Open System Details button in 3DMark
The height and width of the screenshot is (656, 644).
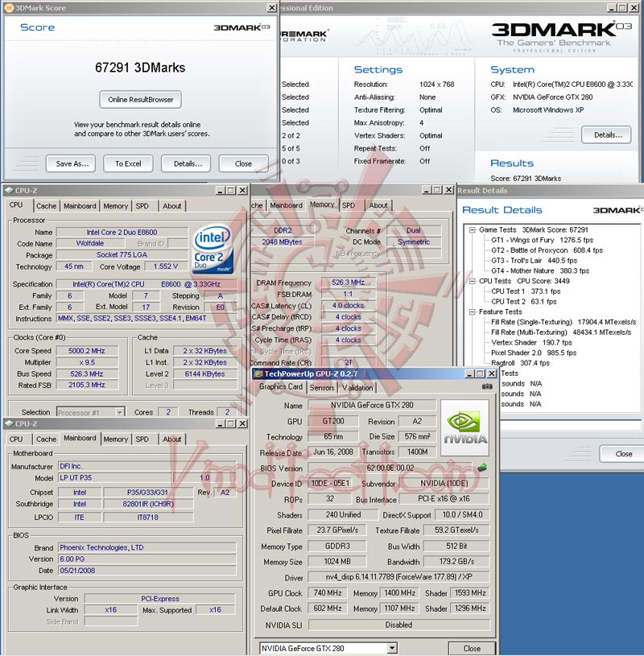click(x=606, y=134)
